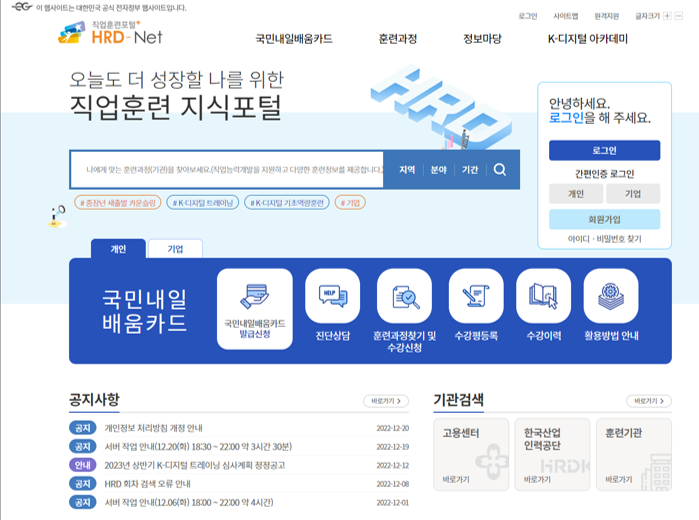699x520 pixels.
Task: Open 국민내일배움카드 발급신청 card icon
Action: tap(255, 309)
